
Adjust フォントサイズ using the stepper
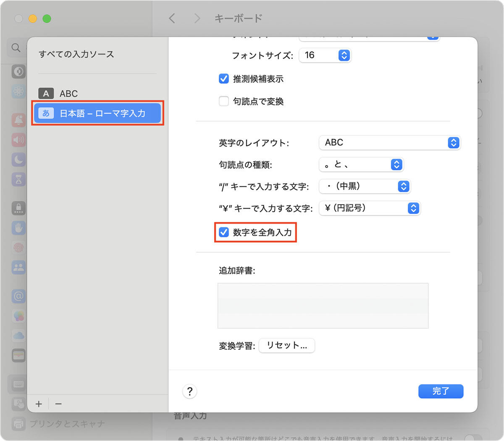click(x=344, y=55)
